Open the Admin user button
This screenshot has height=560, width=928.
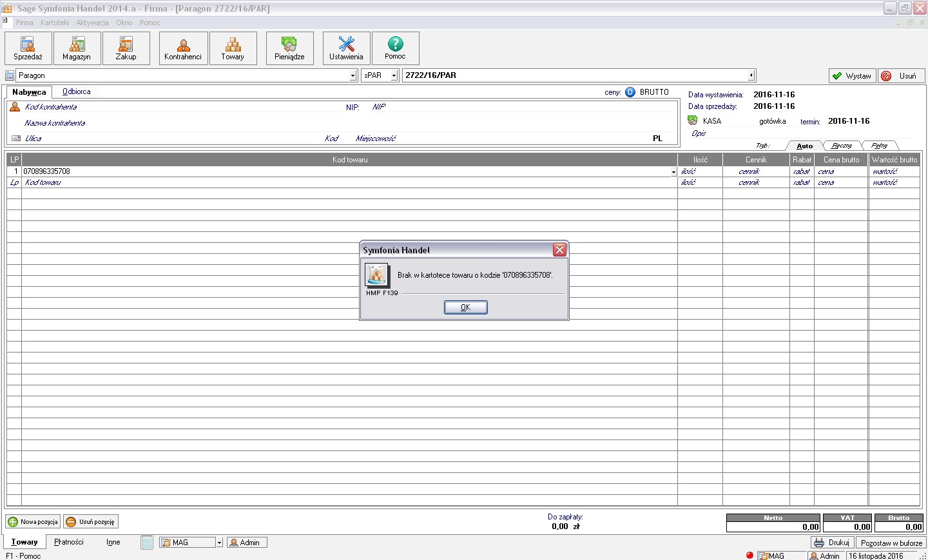click(247, 543)
